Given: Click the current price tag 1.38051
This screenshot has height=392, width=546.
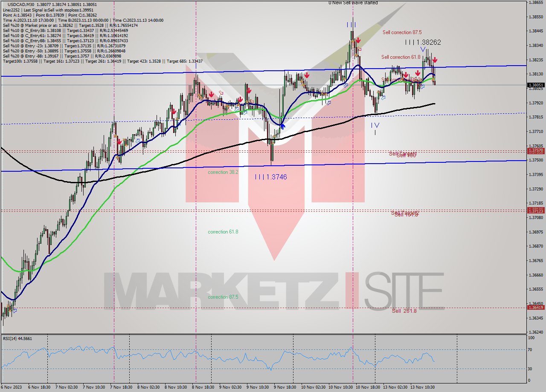Looking at the screenshot, I should coord(536,85).
